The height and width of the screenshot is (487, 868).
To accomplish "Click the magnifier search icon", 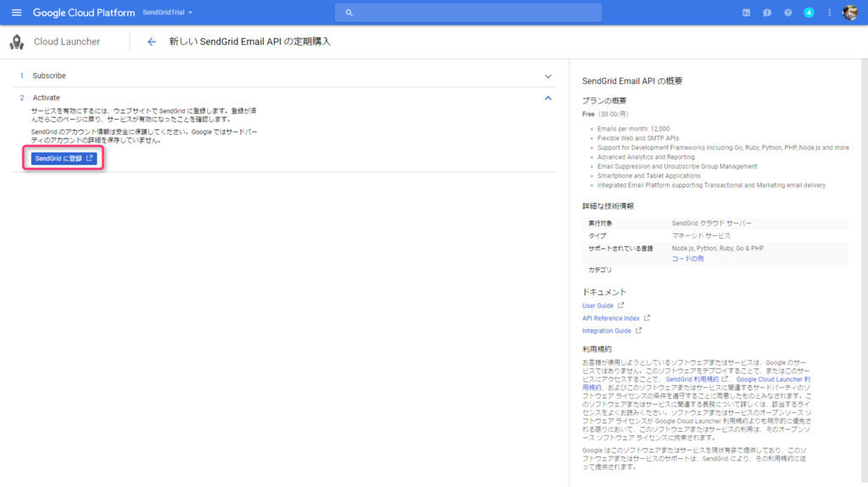I will coord(348,13).
